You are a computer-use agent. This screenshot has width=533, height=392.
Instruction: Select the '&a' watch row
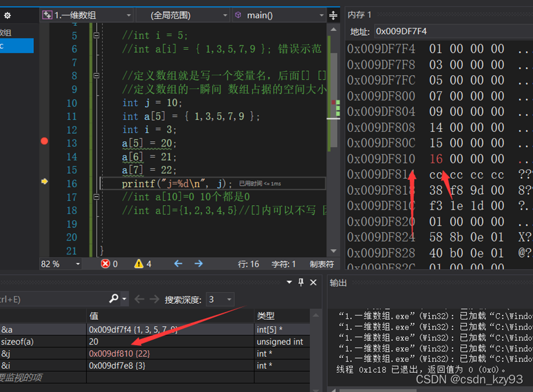click(x=155, y=330)
